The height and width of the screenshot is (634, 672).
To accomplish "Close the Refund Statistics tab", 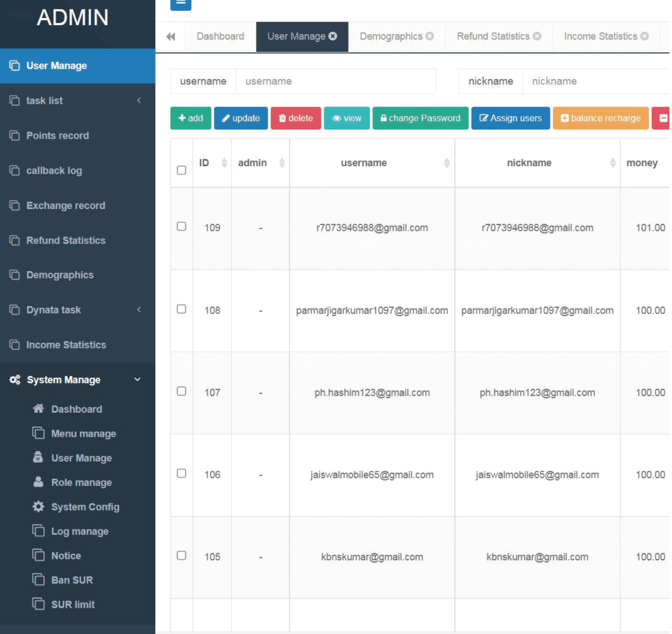I will pos(537,36).
